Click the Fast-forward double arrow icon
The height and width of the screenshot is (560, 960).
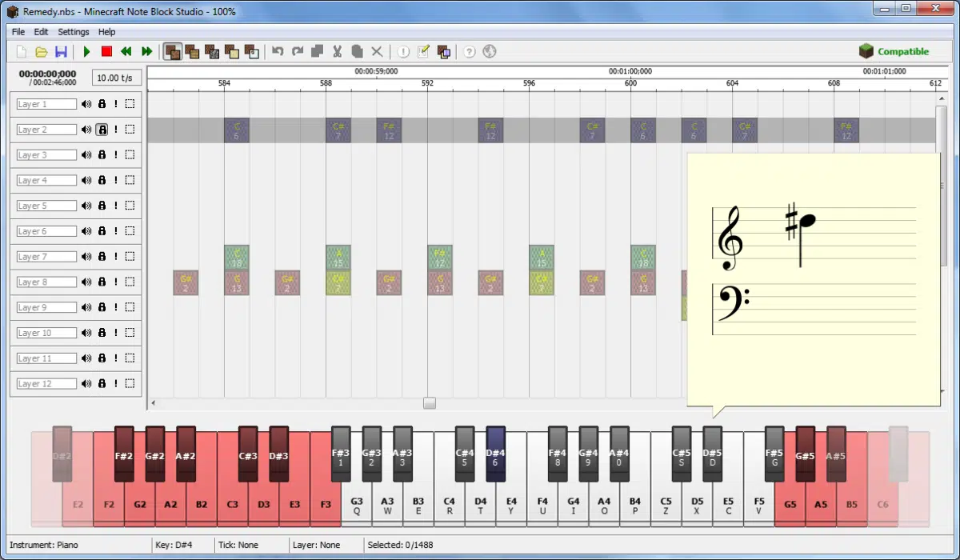coord(146,52)
